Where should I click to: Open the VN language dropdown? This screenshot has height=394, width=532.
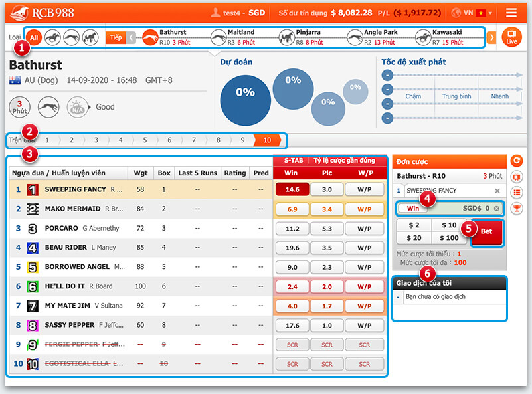click(x=472, y=13)
